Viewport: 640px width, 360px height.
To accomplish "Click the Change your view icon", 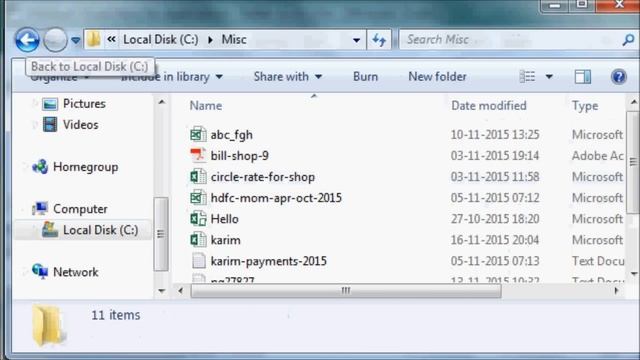I will coord(527,76).
